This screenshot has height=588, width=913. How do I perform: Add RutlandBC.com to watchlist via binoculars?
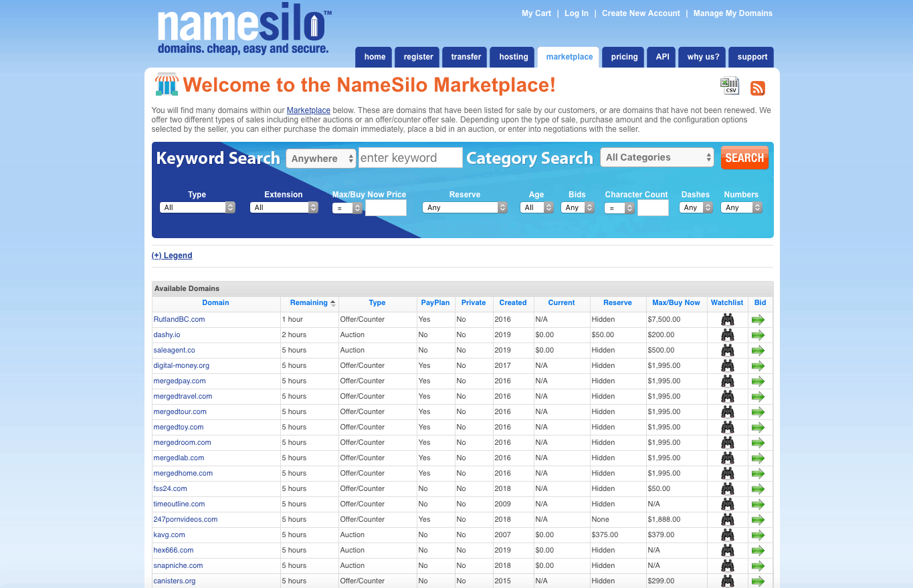[727, 320]
